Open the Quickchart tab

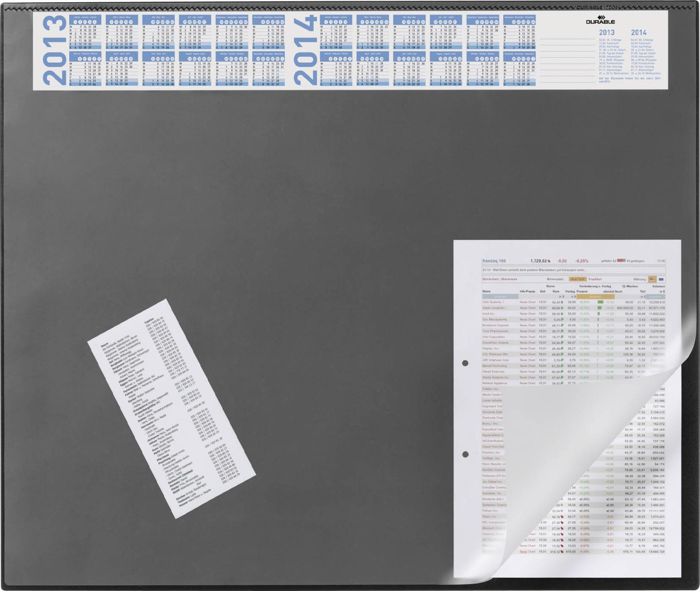490,279
